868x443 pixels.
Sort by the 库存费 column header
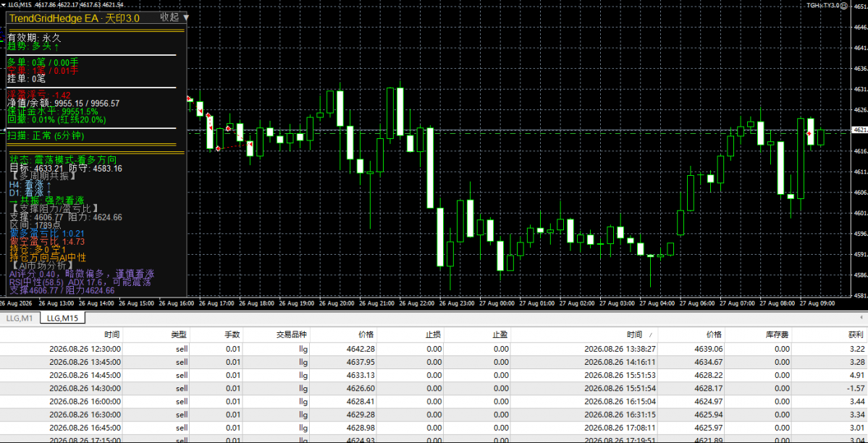tap(778, 335)
